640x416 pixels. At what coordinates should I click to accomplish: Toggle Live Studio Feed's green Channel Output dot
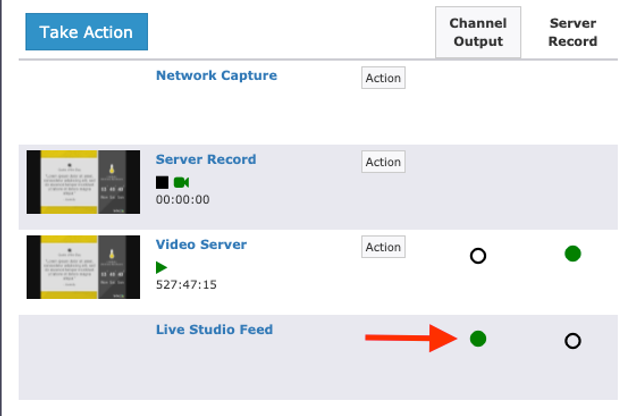[x=478, y=338]
